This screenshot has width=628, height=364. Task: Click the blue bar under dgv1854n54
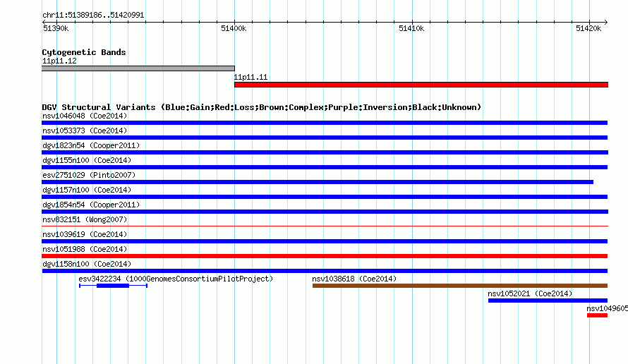point(325,212)
